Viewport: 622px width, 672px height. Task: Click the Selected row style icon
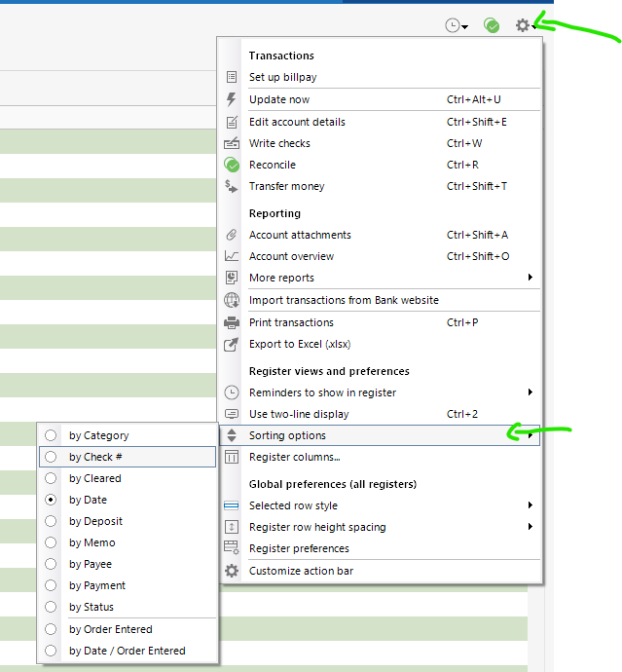coord(232,505)
